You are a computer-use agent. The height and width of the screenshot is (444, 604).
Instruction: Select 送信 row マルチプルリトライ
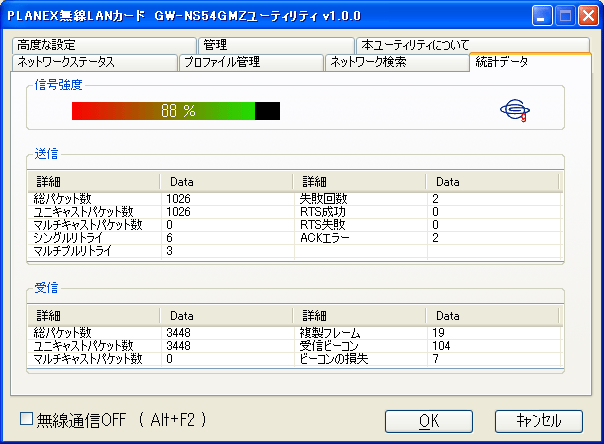click(x=72, y=251)
